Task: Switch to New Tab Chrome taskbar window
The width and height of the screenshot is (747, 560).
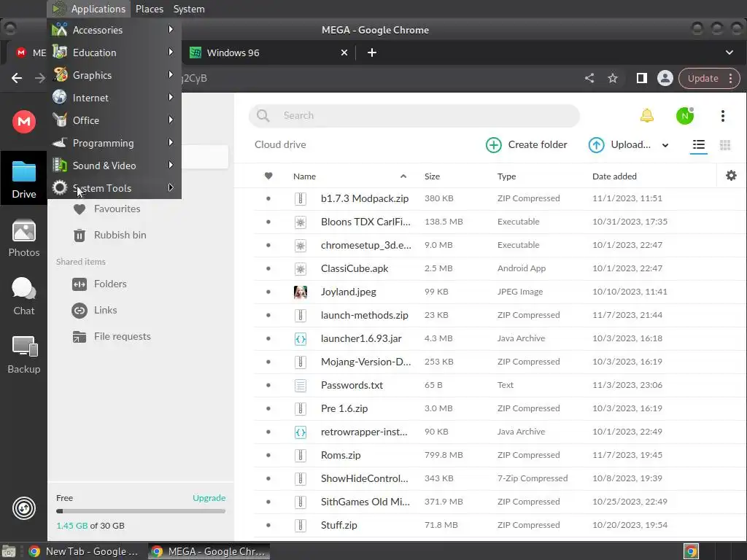Action: click(x=85, y=551)
